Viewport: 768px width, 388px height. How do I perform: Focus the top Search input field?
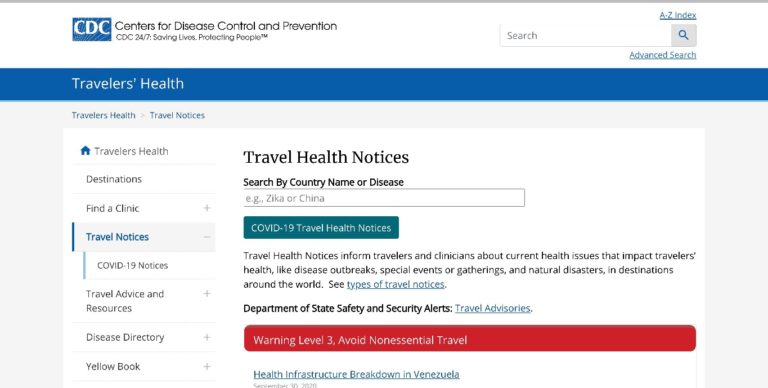coord(585,35)
